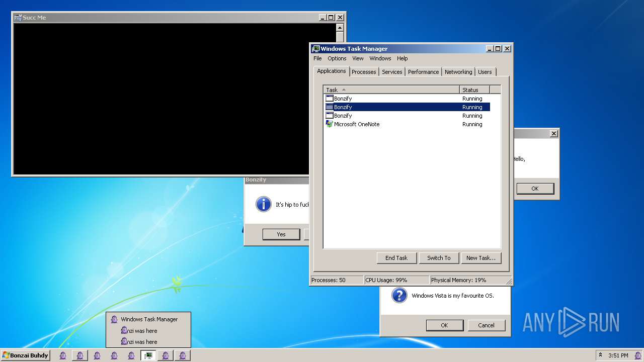Click Yes in the Bonzify dialog
644x362 pixels.
[281, 234]
